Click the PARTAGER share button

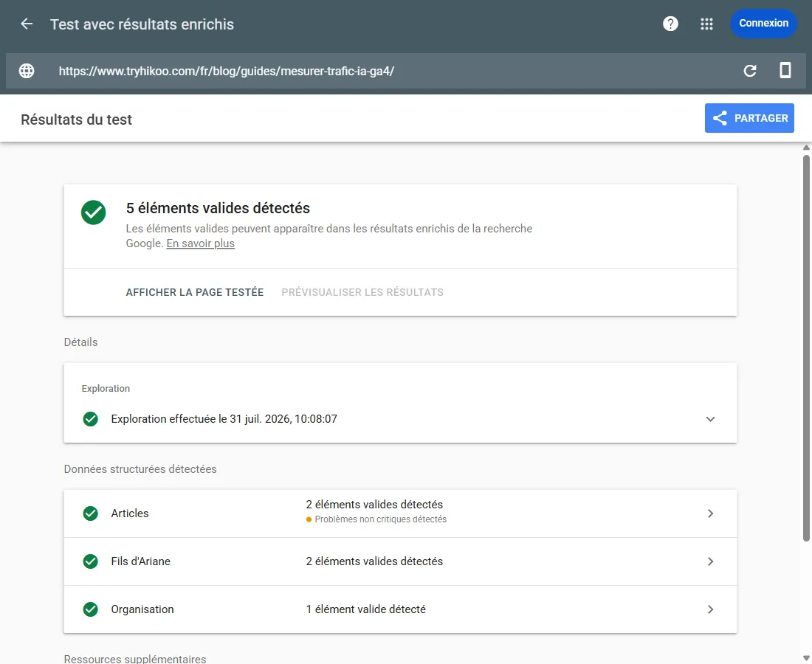[x=749, y=118]
